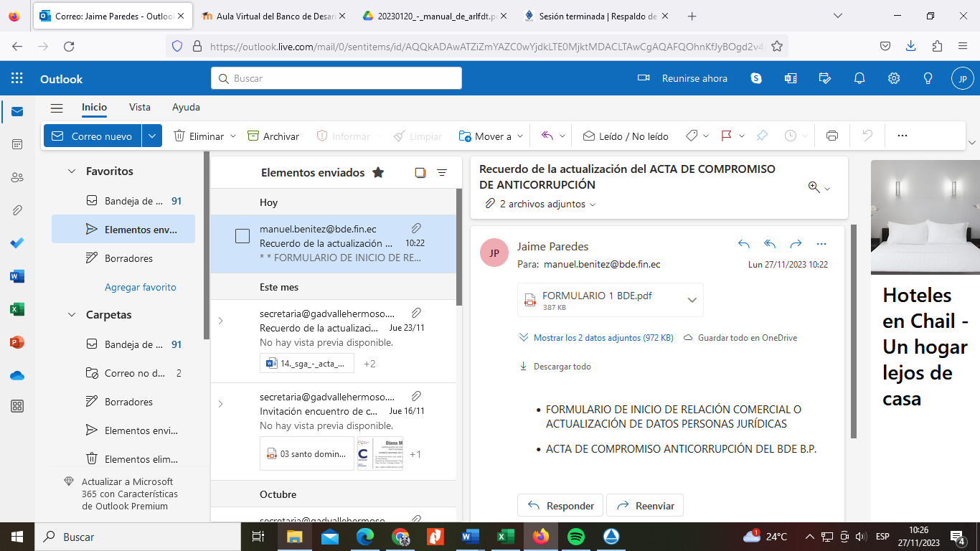Click the Reenviar button below message
Viewport: 980px width, 551px height.
645,505
